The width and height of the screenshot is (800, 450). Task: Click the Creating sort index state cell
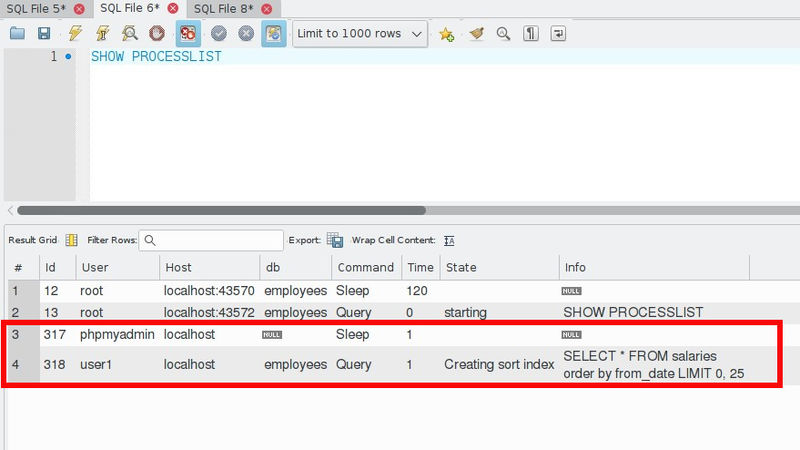[x=499, y=364]
